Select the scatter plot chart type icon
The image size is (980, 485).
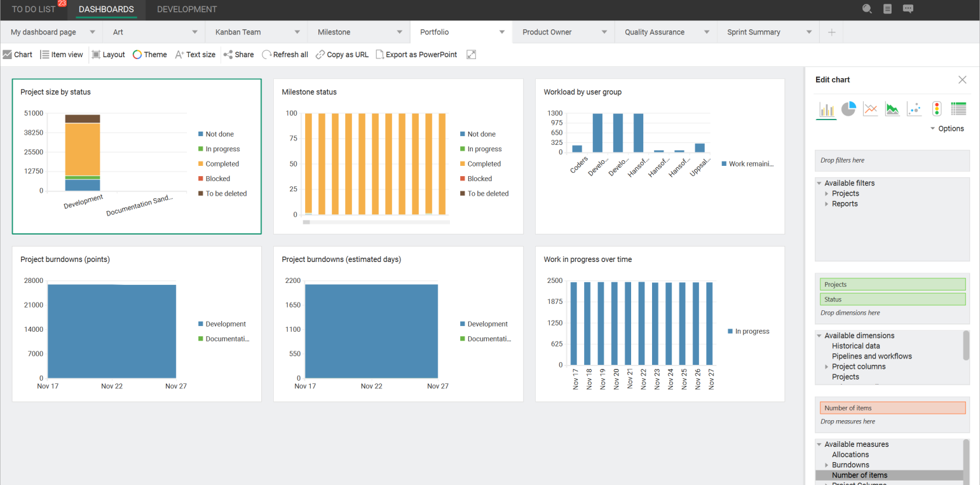914,109
